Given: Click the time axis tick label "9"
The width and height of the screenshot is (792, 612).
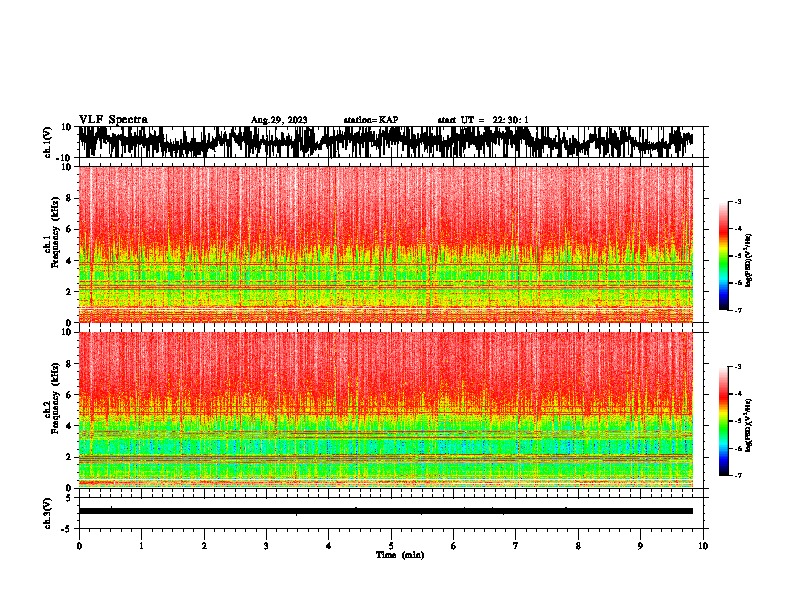Looking at the screenshot, I should pos(640,546).
